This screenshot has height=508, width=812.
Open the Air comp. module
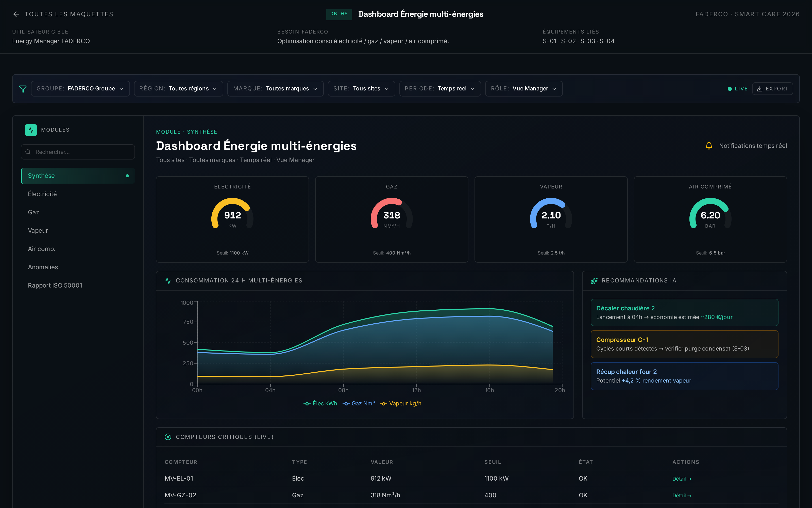[x=78, y=249]
